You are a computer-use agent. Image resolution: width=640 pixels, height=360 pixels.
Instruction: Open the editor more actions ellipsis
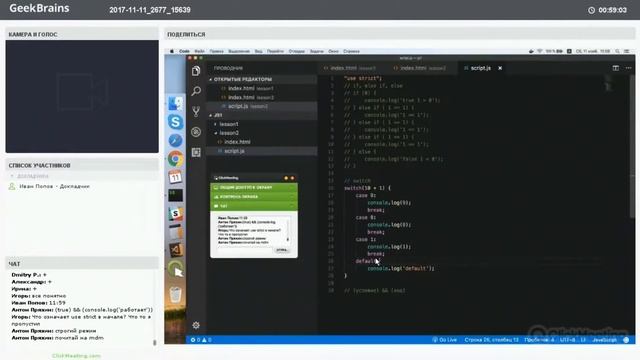coord(629,68)
